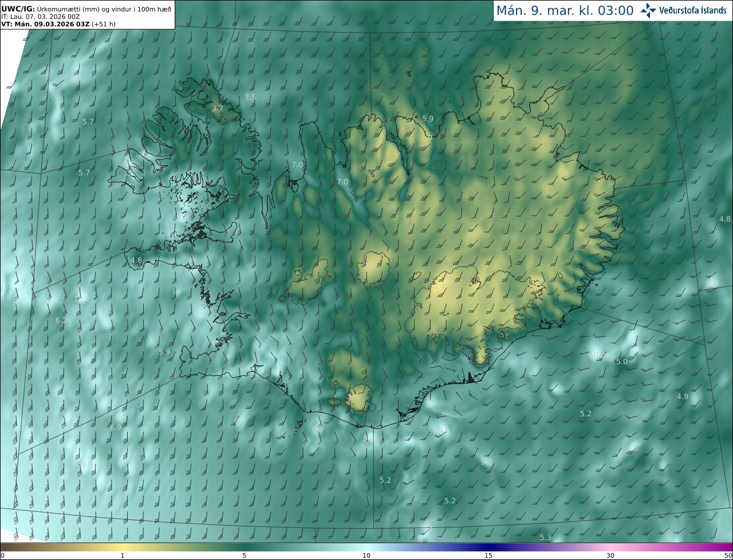
Task: Click the '5.0' value on the map
Action: click(x=622, y=361)
